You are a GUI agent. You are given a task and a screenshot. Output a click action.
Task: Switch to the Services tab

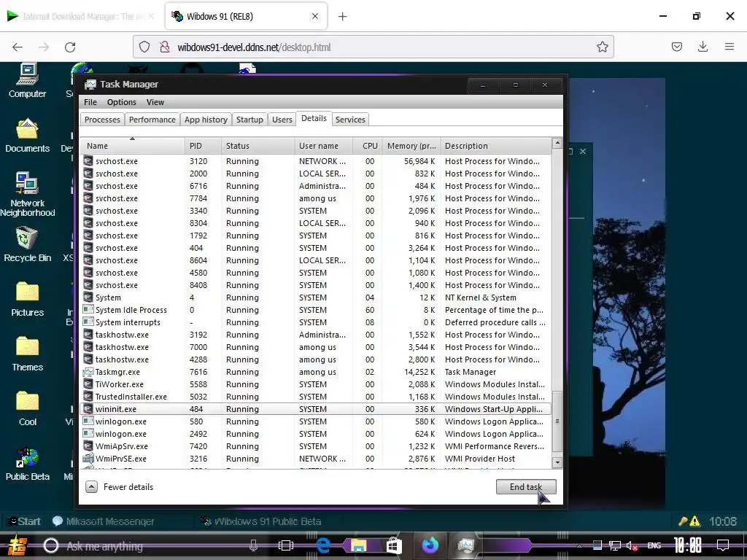tap(350, 120)
